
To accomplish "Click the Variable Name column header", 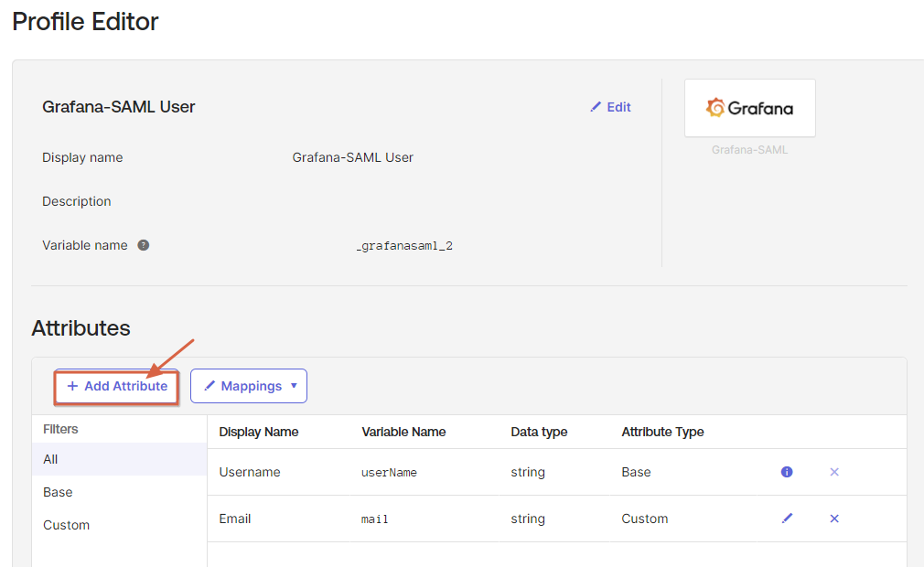I will coord(403,432).
